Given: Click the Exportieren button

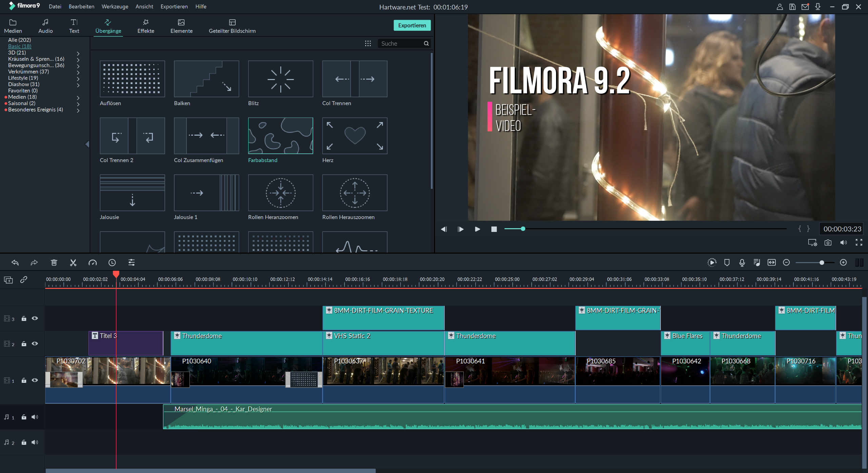Looking at the screenshot, I should click(412, 25).
